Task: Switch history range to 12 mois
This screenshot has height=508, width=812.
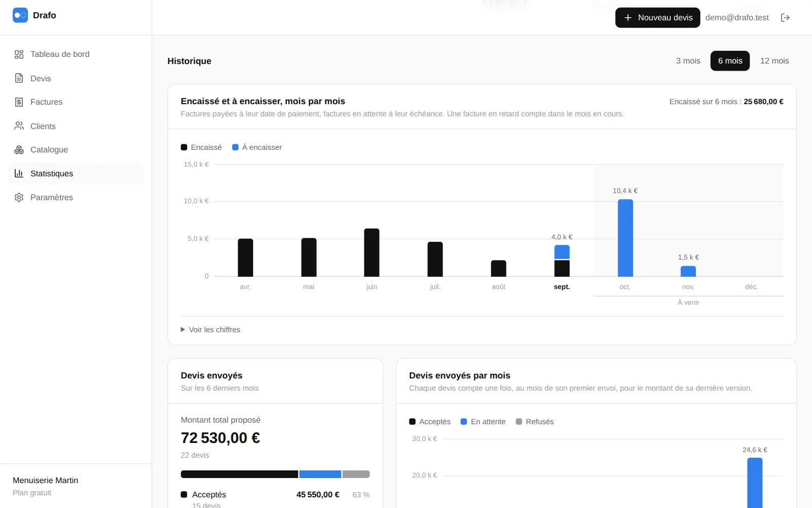Action: tap(774, 61)
